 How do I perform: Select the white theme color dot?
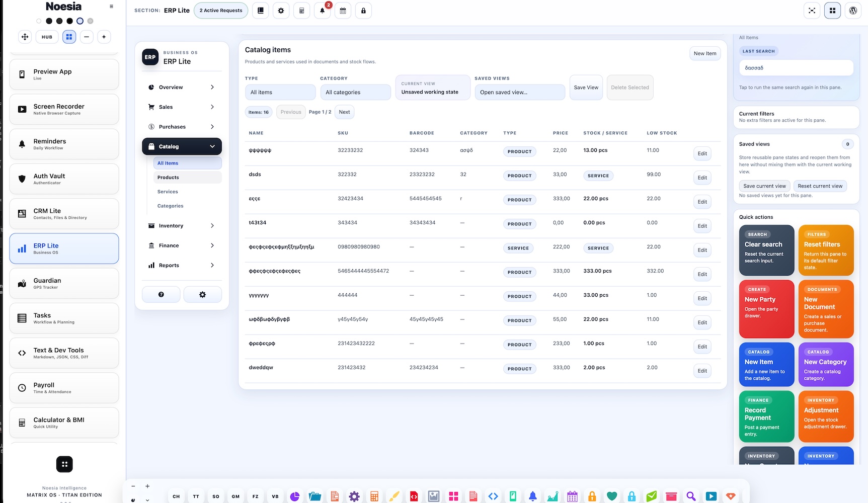pos(39,21)
